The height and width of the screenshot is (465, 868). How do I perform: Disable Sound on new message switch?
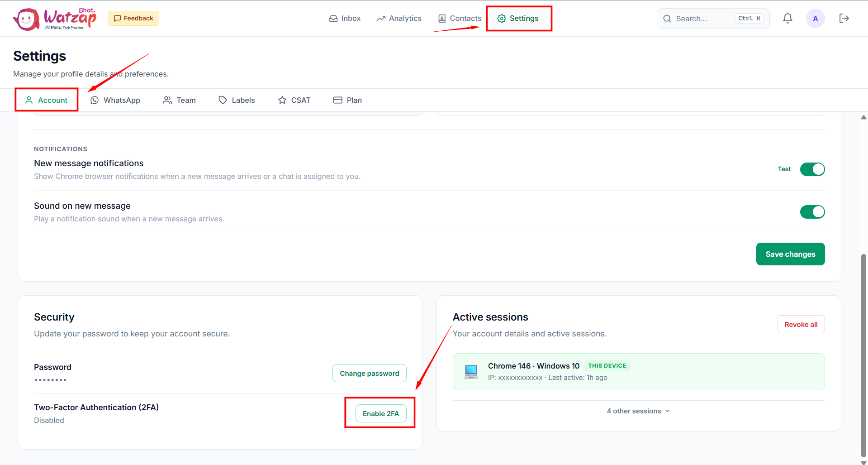[812, 212]
